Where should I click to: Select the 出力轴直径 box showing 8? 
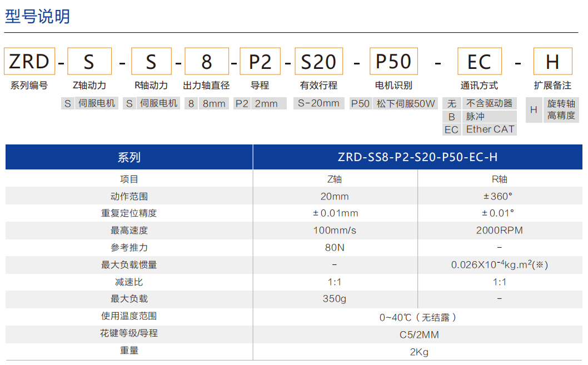coord(206,62)
